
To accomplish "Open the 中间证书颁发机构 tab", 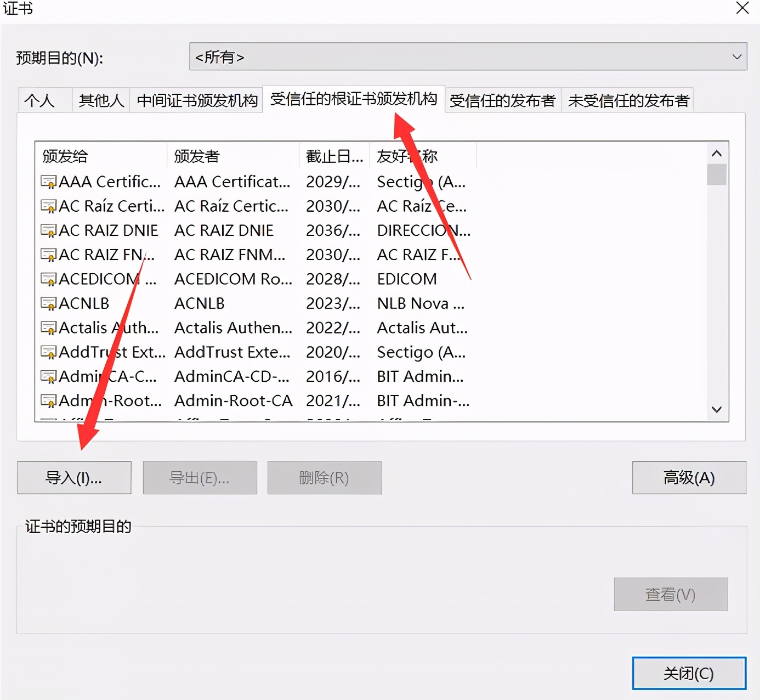I will coord(196,100).
